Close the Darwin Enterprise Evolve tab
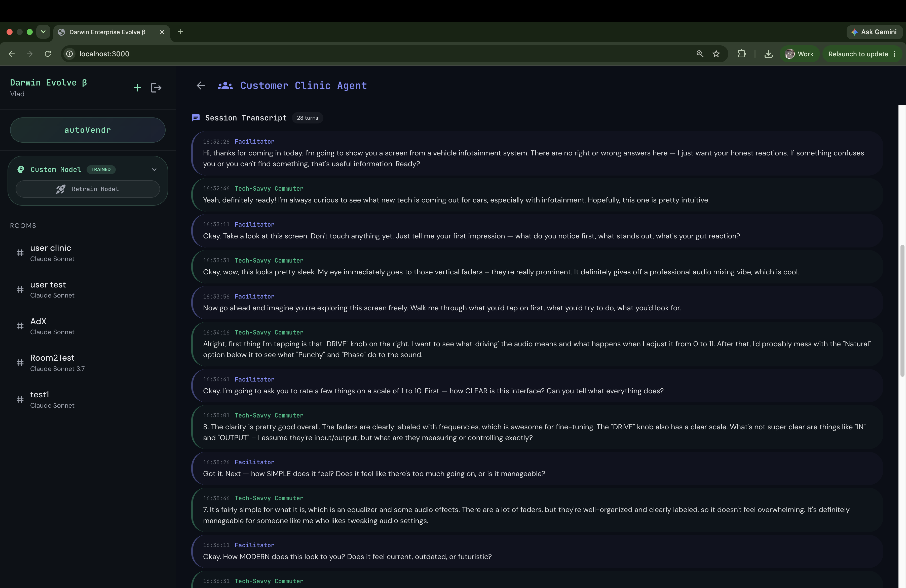Image resolution: width=906 pixels, height=588 pixels. point(162,32)
